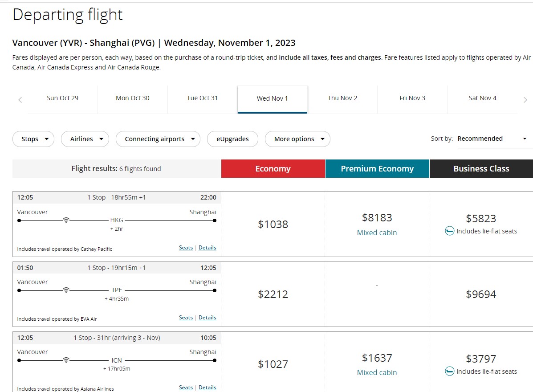
Task: Select the $1038 Economy fare
Action: pyautogui.click(x=273, y=224)
